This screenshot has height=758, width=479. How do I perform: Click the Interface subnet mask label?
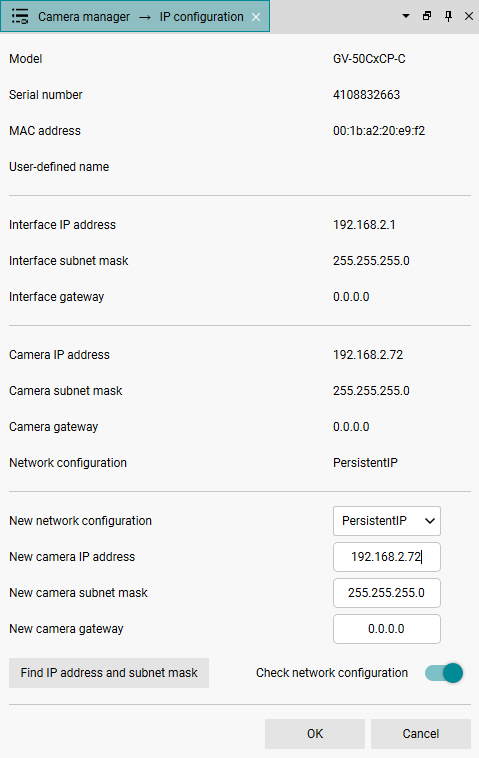pos(69,261)
